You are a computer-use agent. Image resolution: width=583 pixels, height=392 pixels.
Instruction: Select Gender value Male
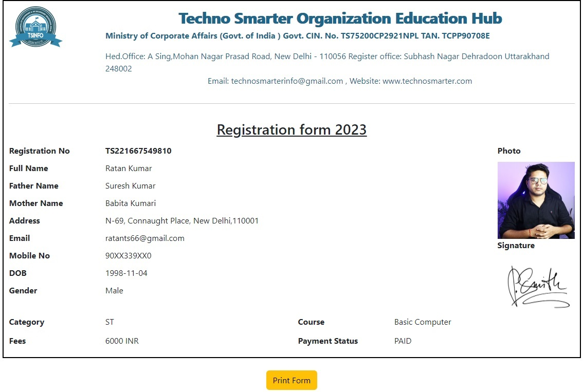point(114,290)
